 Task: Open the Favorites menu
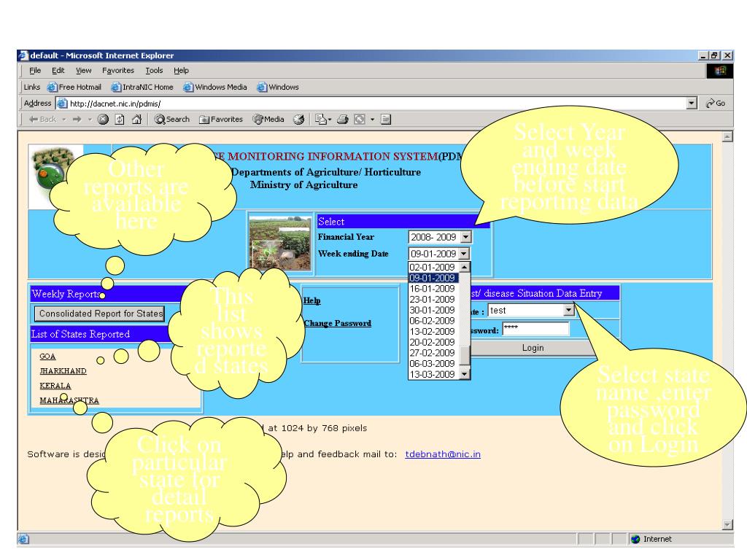click(118, 71)
